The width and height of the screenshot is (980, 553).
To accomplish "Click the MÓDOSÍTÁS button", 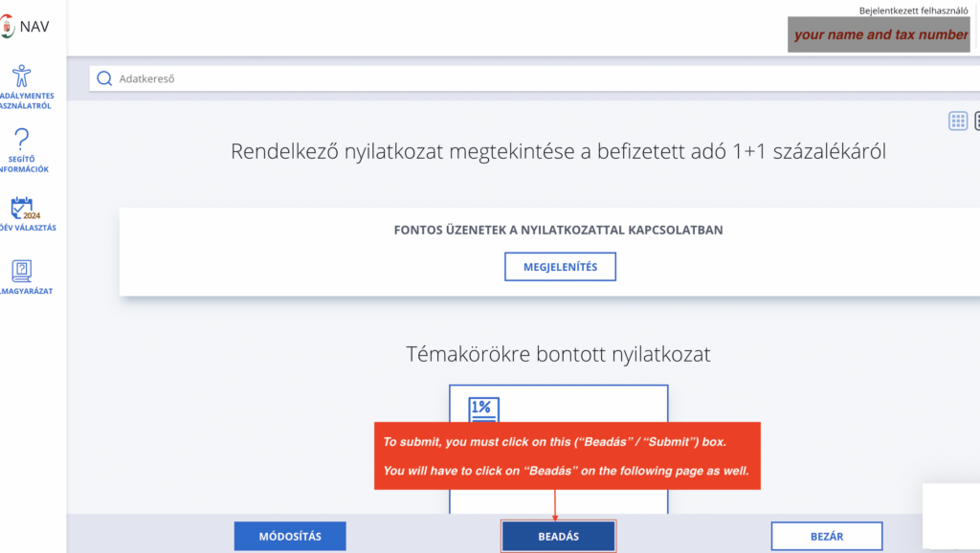I will (x=290, y=536).
